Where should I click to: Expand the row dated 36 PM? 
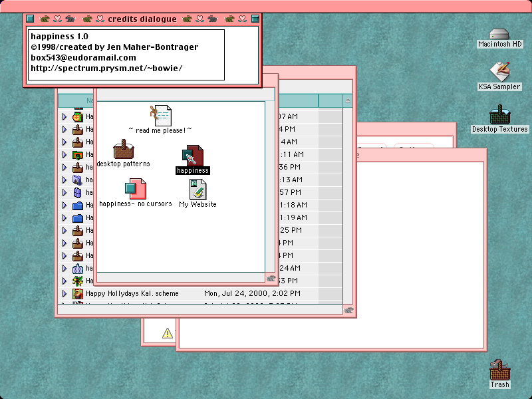point(65,168)
